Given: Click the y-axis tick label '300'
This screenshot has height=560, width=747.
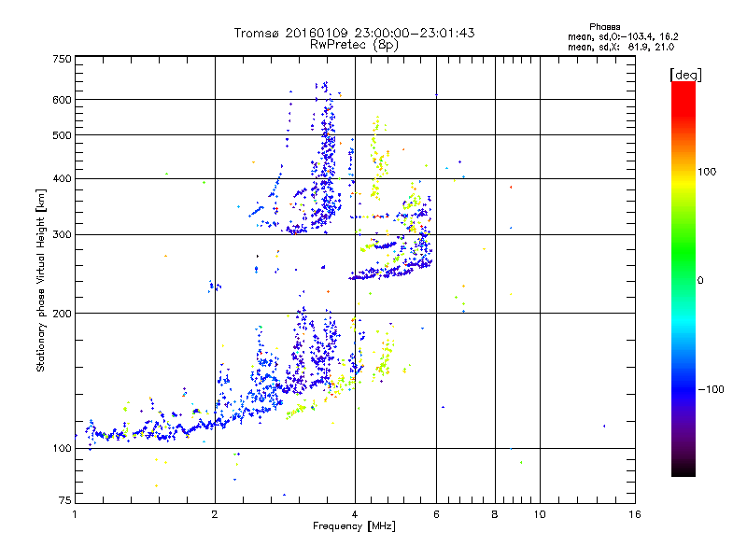Looking at the screenshot, I should pos(62,235).
